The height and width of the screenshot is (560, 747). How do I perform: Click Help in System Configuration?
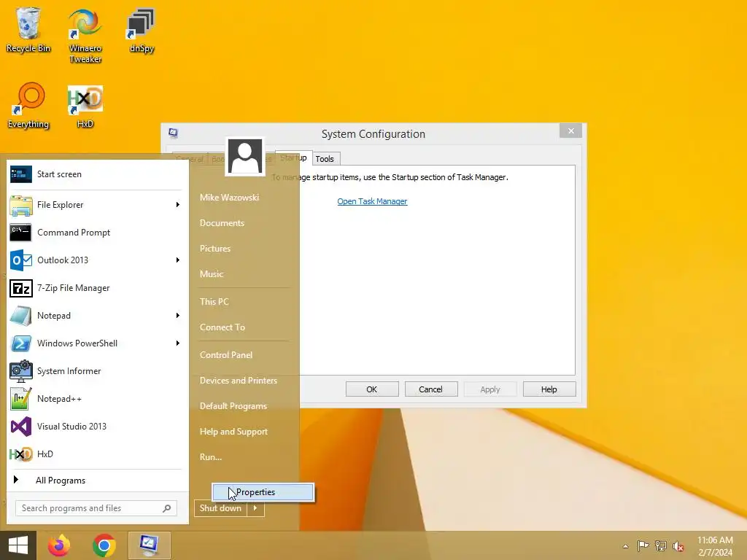[x=549, y=389]
